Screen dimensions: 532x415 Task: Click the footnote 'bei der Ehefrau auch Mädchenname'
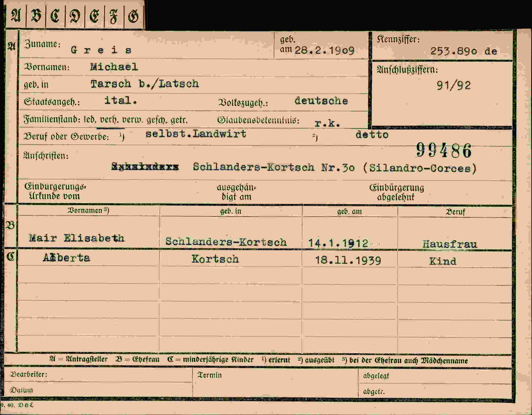[409, 361]
